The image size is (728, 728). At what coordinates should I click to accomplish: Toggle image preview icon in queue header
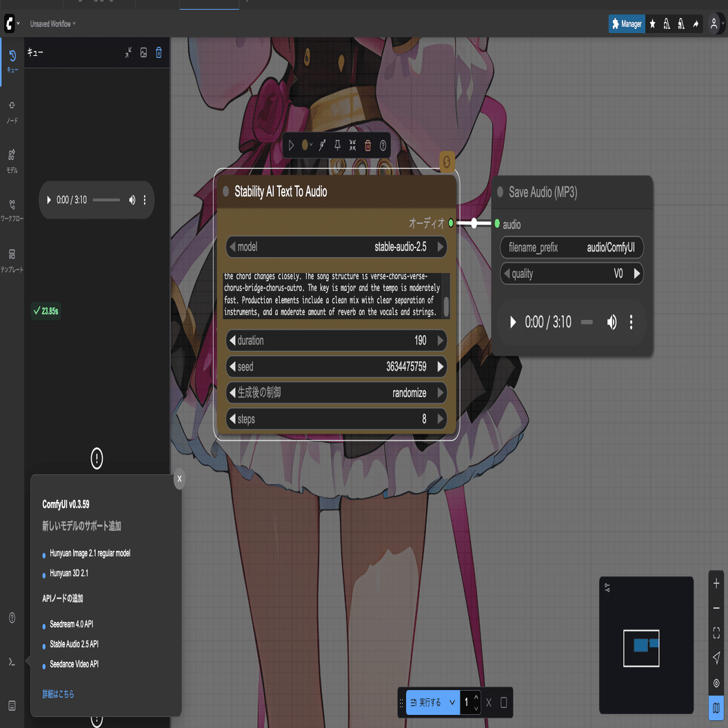tap(143, 52)
